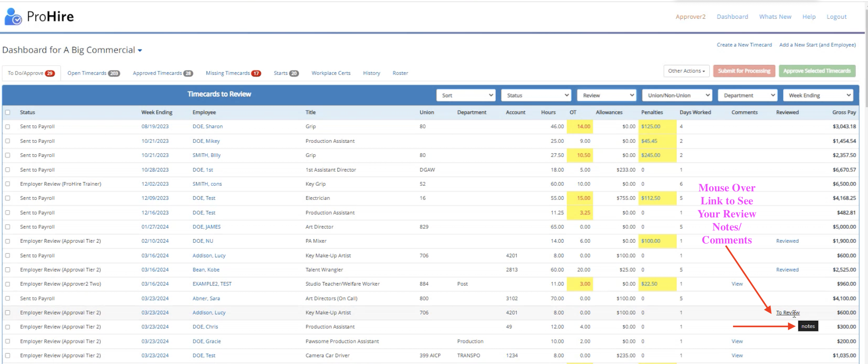Viewport: 868px width, 364px height.
Task: Toggle the select-all checkbox in table header
Action: click(x=8, y=112)
